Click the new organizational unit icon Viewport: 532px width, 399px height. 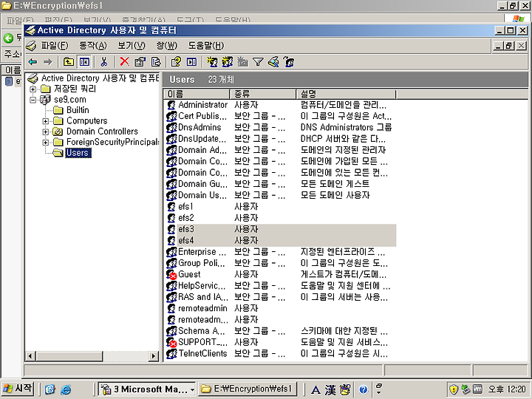[x=242, y=62]
